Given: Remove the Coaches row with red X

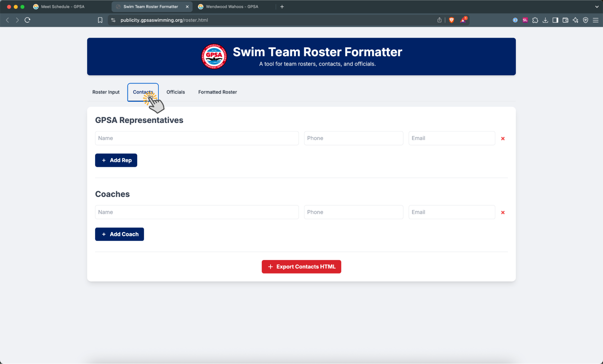Looking at the screenshot, I should click(x=503, y=212).
